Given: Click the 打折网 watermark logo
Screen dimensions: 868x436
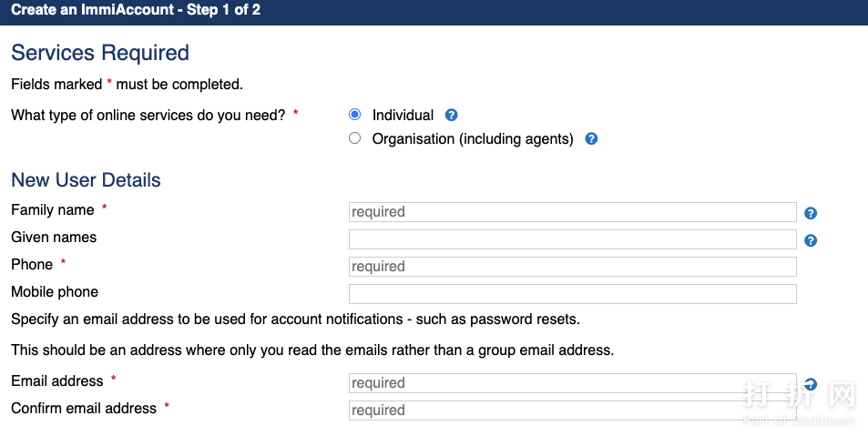Looking at the screenshot, I should pyautogui.click(x=800, y=399).
